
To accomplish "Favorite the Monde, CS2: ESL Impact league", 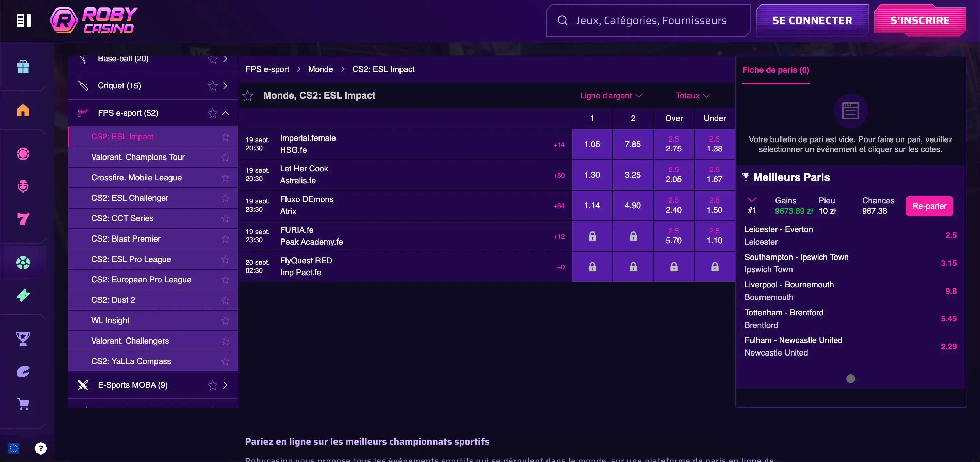I will [x=248, y=96].
